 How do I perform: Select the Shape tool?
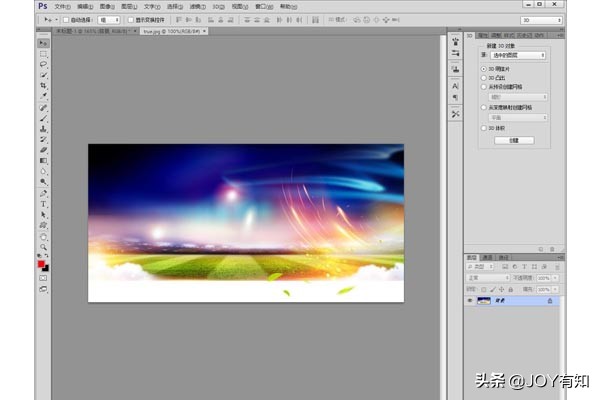pos(43,225)
